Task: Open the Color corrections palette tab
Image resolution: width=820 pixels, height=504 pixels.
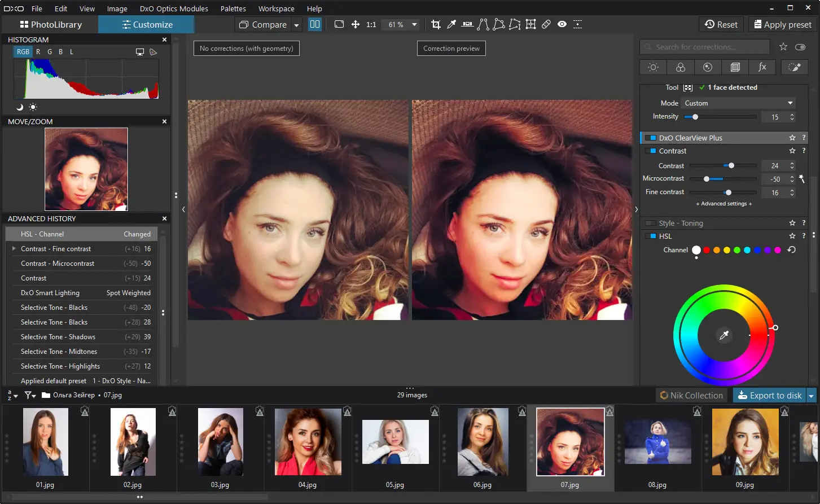Action: 680,67
